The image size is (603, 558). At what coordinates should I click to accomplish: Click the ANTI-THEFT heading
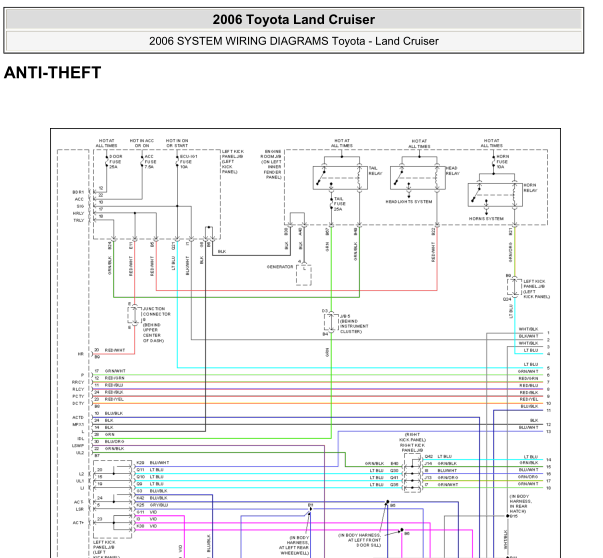tap(52, 73)
